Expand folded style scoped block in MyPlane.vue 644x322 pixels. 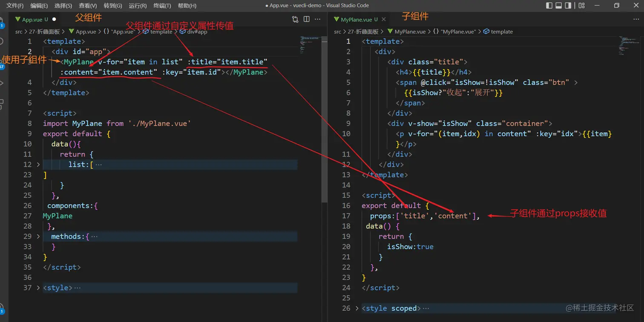pyautogui.click(x=357, y=308)
